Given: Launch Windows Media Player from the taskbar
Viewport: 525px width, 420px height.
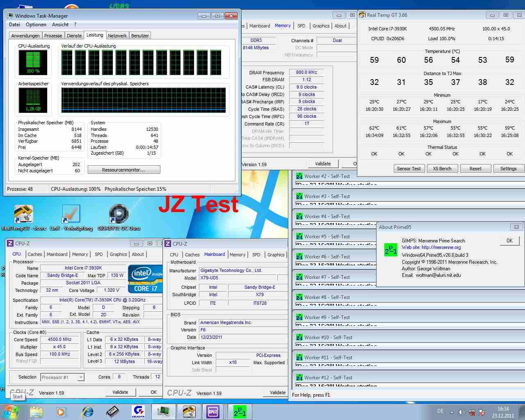Looking at the screenshot, I should (x=61, y=412).
